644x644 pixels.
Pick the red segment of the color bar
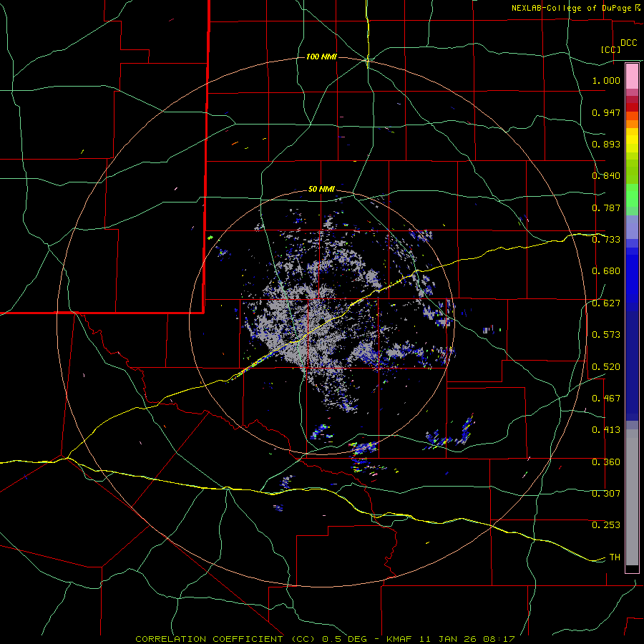click(632, 107)
